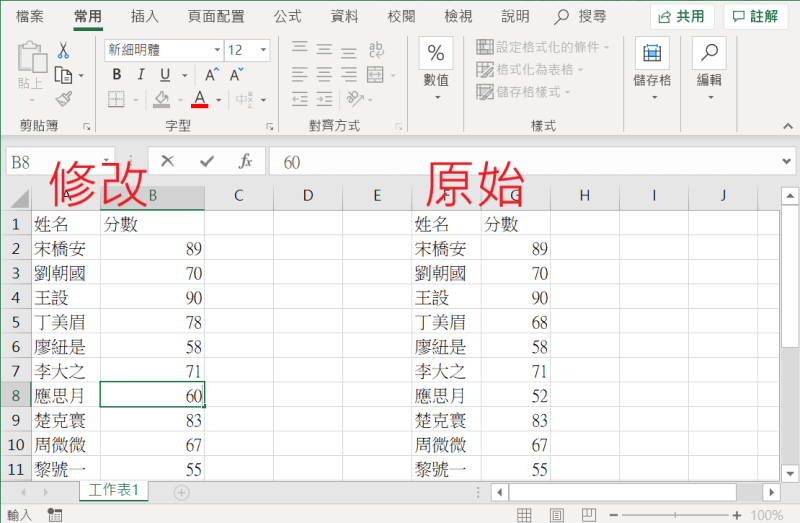Click the Decrease Indent icon
The image size is (800, 523).
(299, 99)
